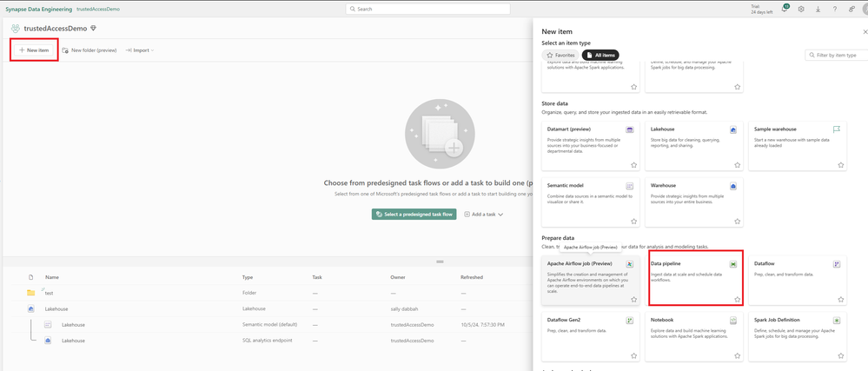This screenshot has width=868, height=371.
Task: Click the 10/5/24, 7:57:30 PM refreshed cell
Action: pyautogui.click(x=484, y=325)
